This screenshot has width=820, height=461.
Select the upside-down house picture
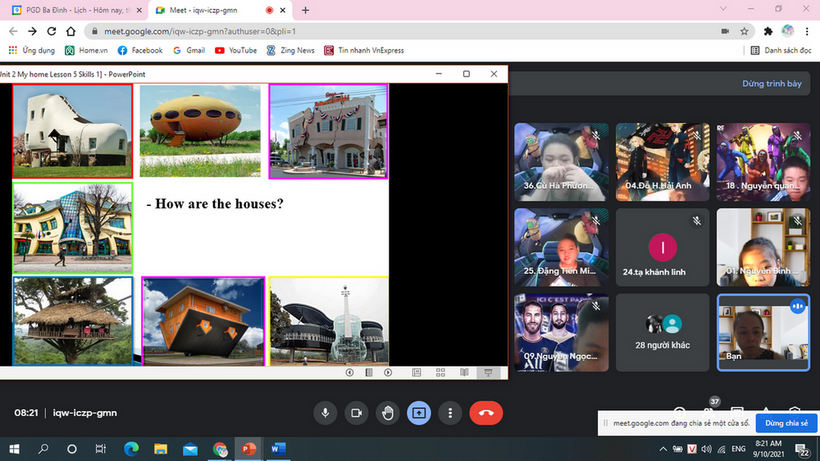203,321
